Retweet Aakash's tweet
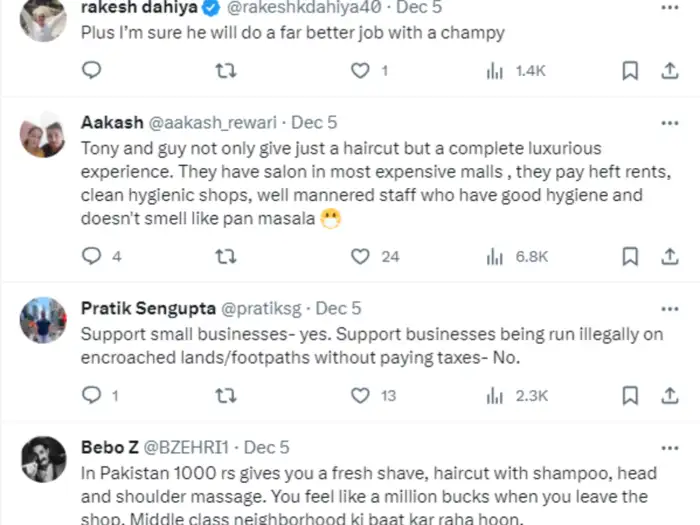Screen dimensions: 700x525 point(226,257)
